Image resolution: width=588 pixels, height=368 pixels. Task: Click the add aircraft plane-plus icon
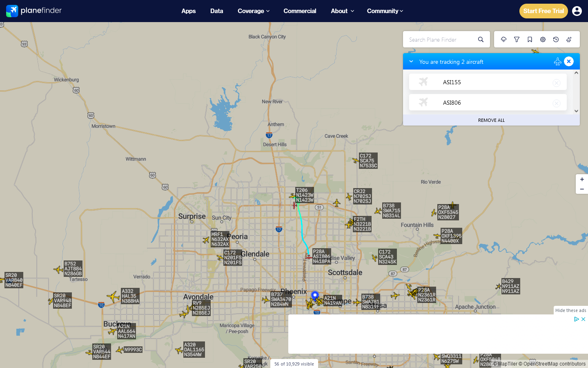[x=569, y=40]
